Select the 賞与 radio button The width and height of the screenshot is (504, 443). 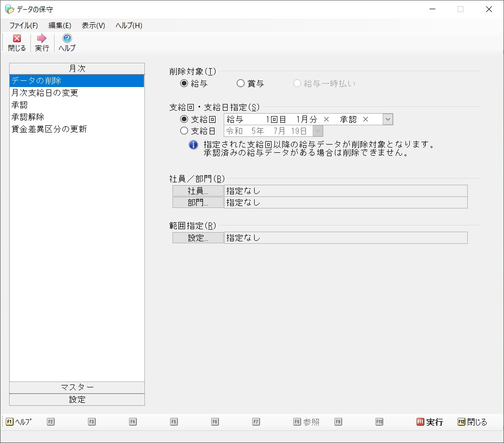click(241, 84)
